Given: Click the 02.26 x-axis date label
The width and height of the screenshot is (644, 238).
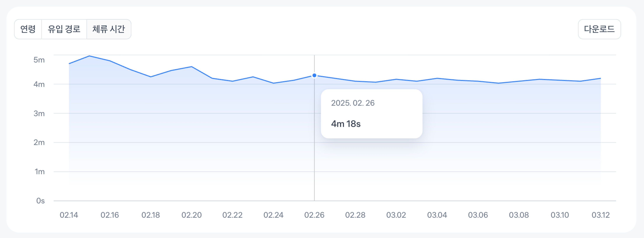Looking at the screenshot, I should [314, 215].
